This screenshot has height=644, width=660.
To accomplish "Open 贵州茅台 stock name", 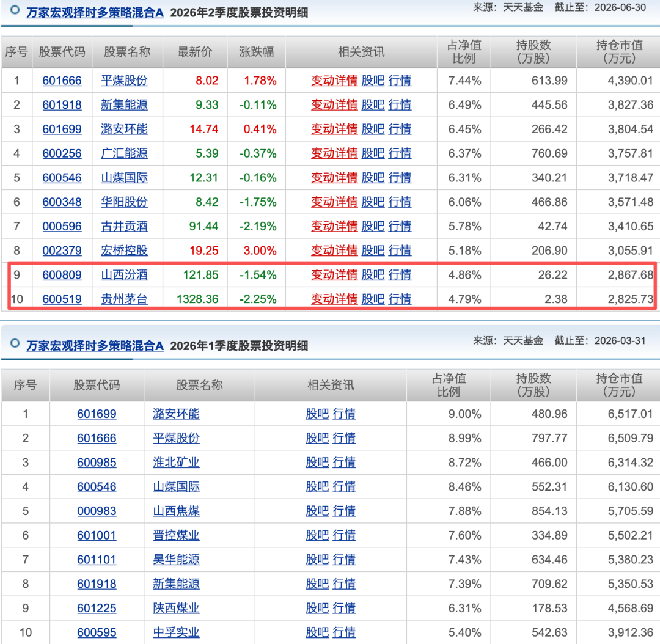I will [124, 299].
